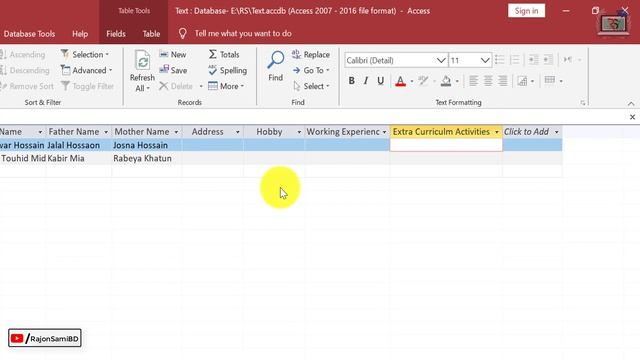The image size is (640, 360).
Task: Sort Ascending
Action: pos(23,54)
